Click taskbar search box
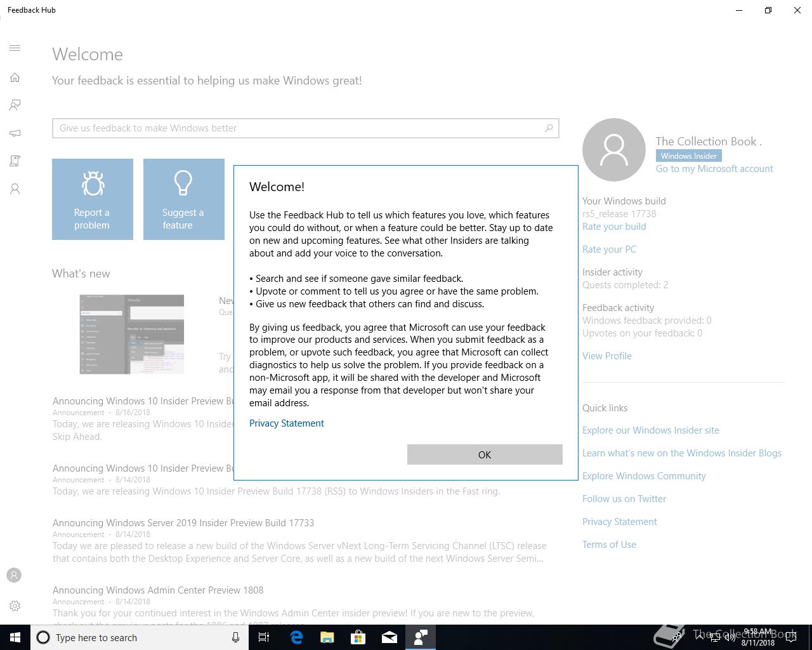812x650 pixels. (x=138, y=637)
